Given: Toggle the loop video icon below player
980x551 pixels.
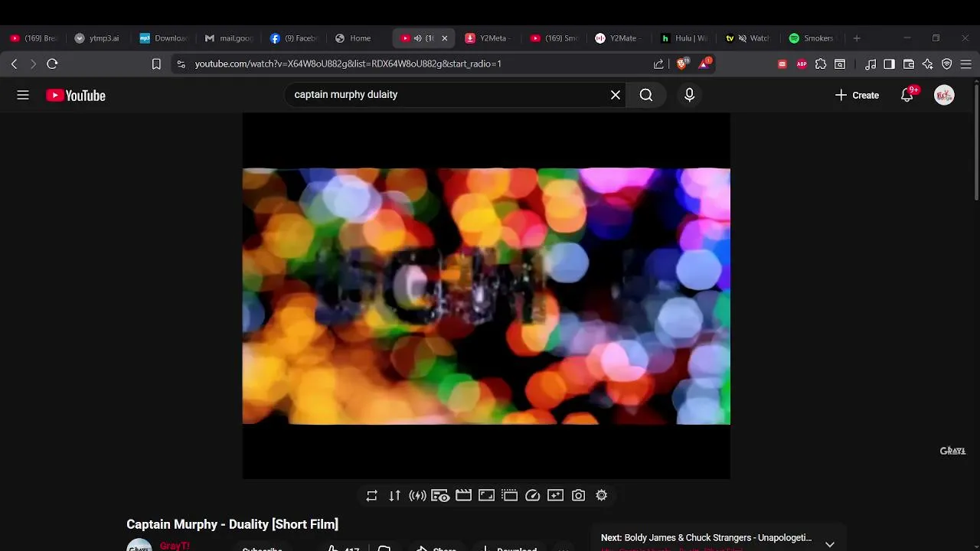Looking at the screenshot, I should pyautogui.click(x=371, y=496).
